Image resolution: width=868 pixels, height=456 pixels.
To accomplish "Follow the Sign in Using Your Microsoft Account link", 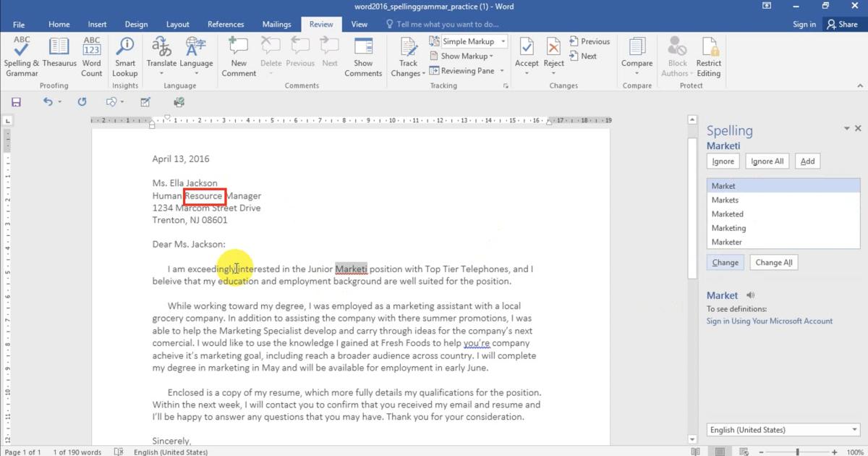I will tap(769, 321).
